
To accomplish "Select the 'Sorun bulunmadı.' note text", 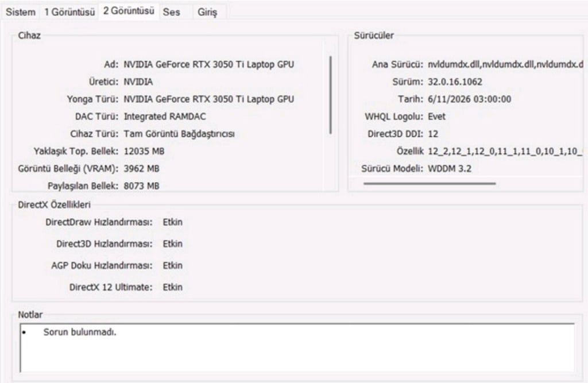I will point(80,332).
